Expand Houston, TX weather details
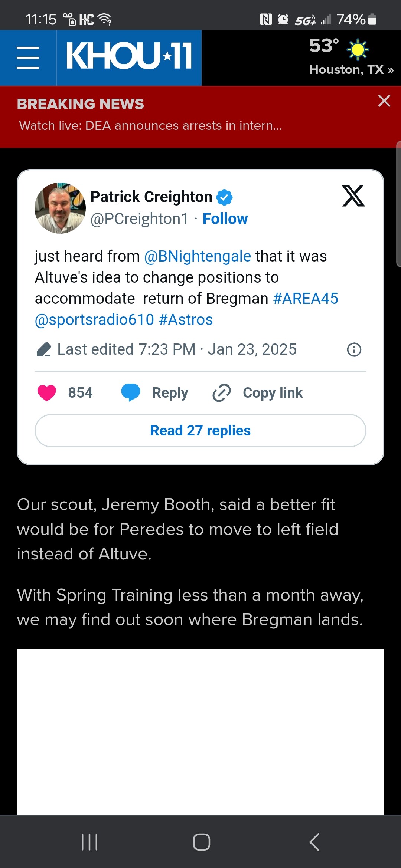401x868 pixels. tap(351, 69)
